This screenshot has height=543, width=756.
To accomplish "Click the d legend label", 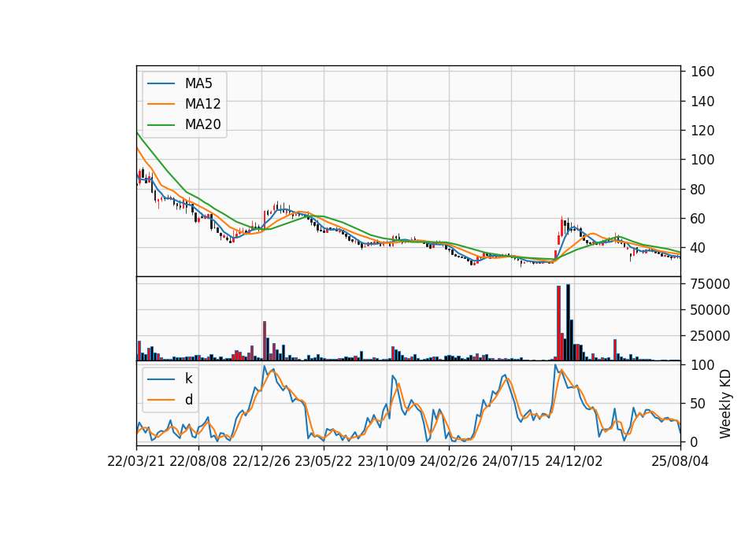I will pyautogui.click(x=189, y=400).
